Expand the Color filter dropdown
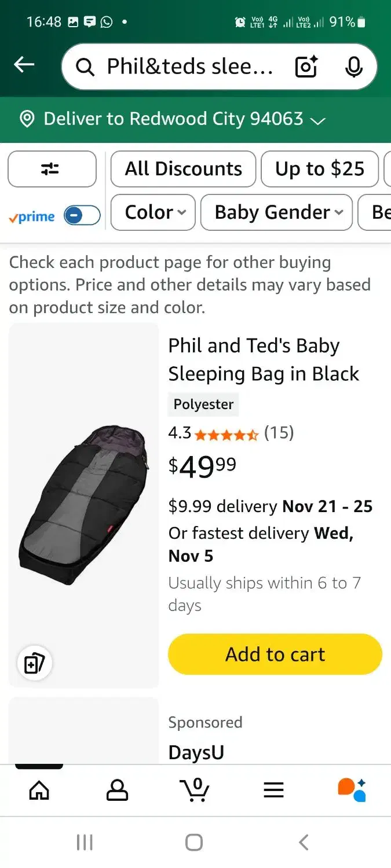The image size is (391, 868). [152, 212]
